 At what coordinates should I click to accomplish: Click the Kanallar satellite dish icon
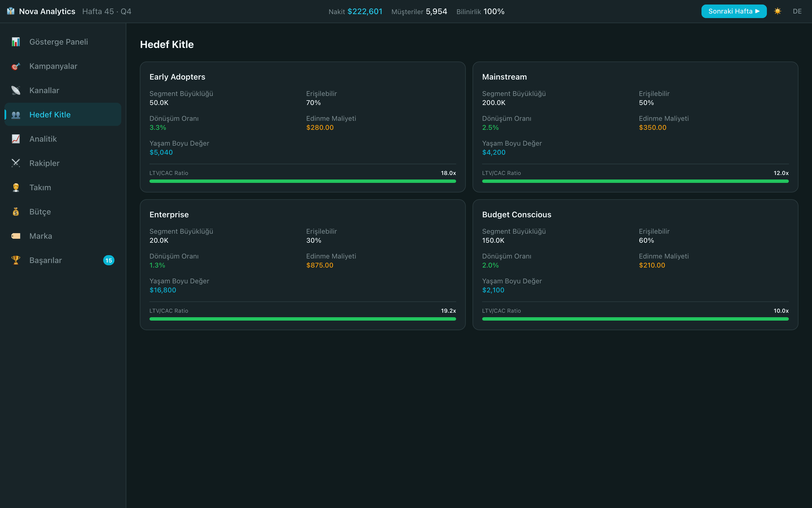click(16, 90)
